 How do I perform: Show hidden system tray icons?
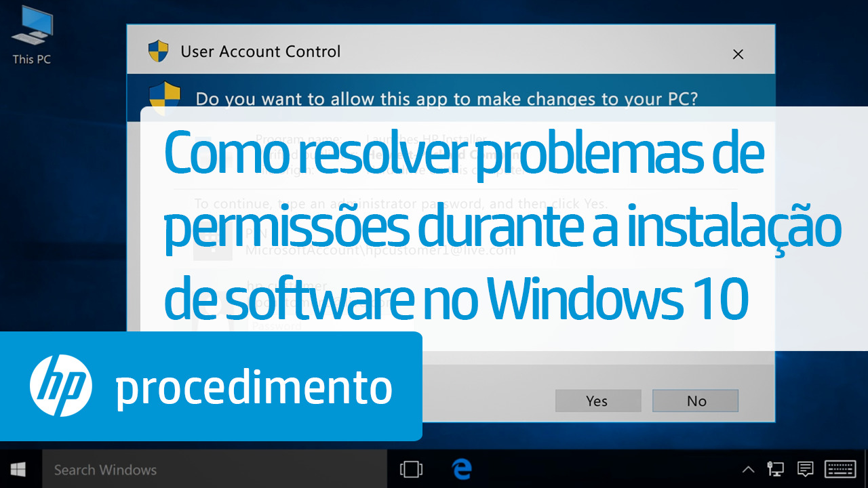pyautogui.click(x=748, y=469)
